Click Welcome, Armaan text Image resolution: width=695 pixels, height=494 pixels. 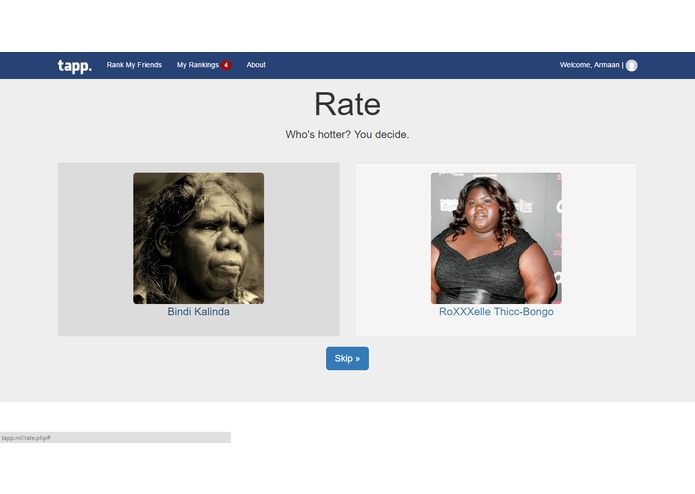pyautogui.click(x=589, y=65)
